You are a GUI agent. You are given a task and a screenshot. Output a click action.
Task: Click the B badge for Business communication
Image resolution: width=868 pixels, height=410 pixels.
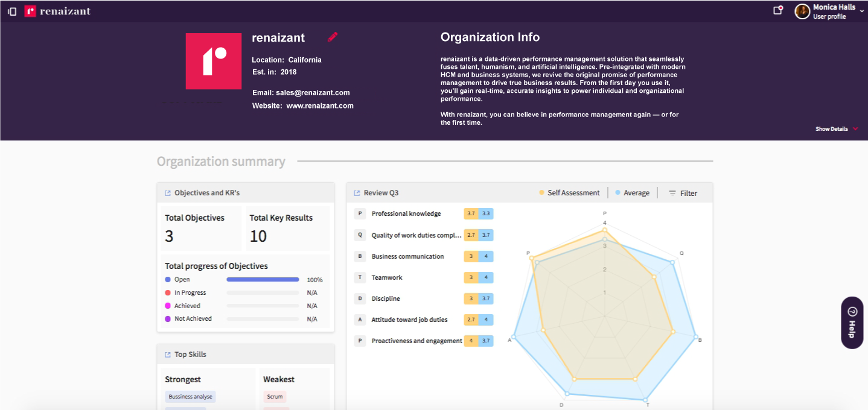[360, 256]
